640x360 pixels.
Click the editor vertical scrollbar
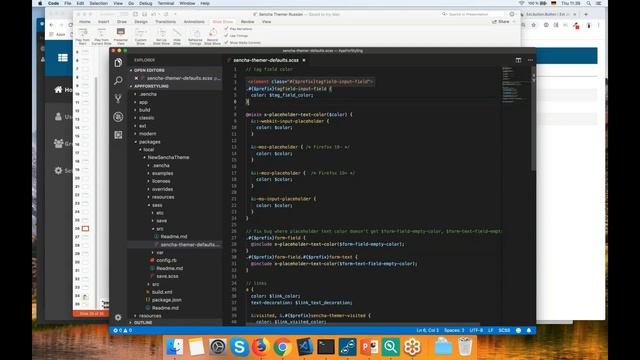(x=533, y=118)
